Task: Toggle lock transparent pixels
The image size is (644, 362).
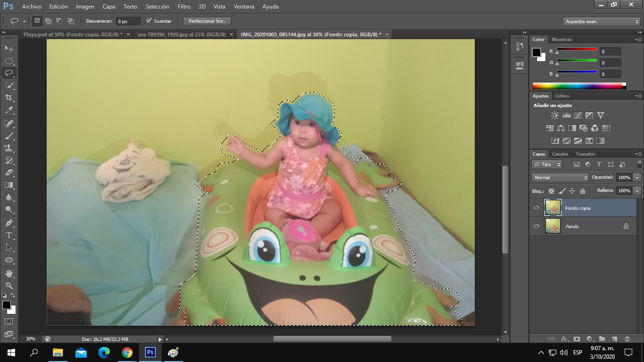Action: [x=551, y=191]
